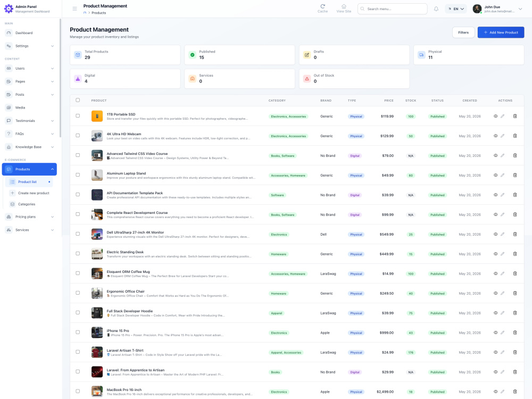532x399 pixels.
Task: Select the Aluminum Laptop Stand checkbox
Action: click(x=78, y=174)
